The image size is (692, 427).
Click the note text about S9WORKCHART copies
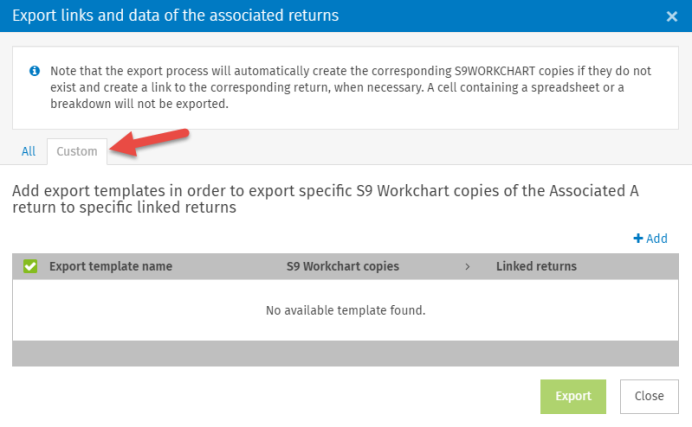[x=350, y=87]
